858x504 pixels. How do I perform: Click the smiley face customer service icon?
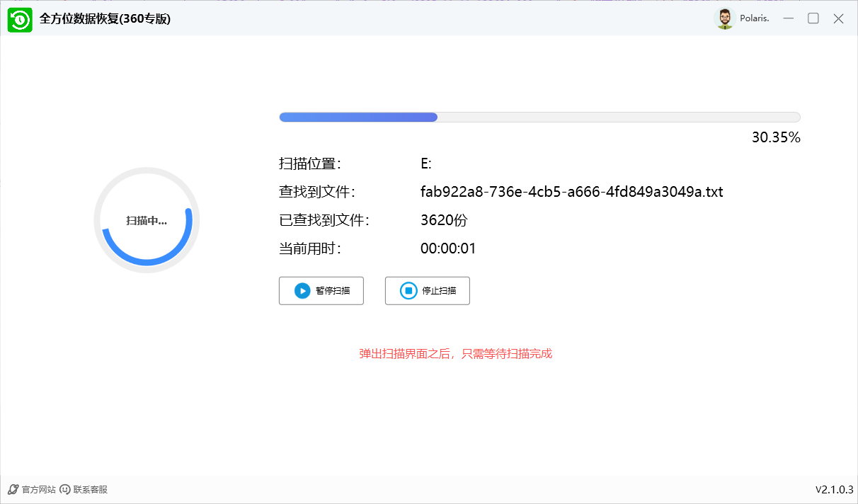[64, 489]
